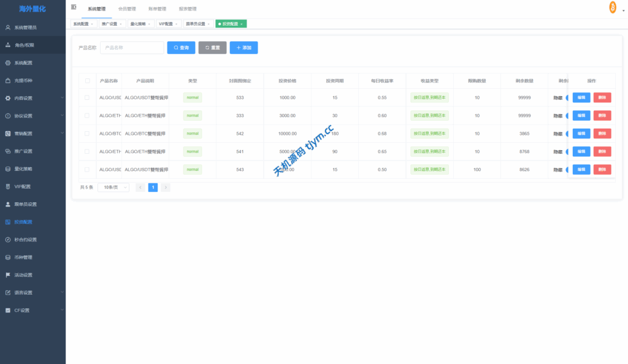Open 活动设置 flag item in sidebar
The image size is (628, 364).
point(23,275)
